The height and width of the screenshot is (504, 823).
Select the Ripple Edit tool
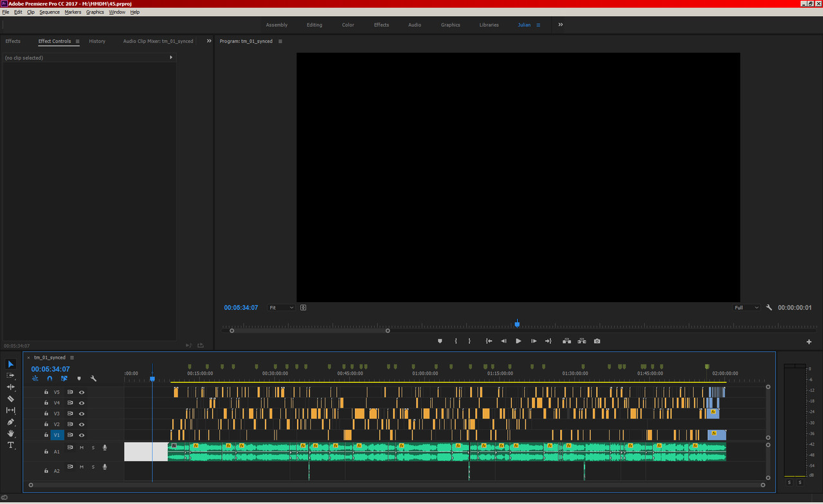[x=10, y=387]
